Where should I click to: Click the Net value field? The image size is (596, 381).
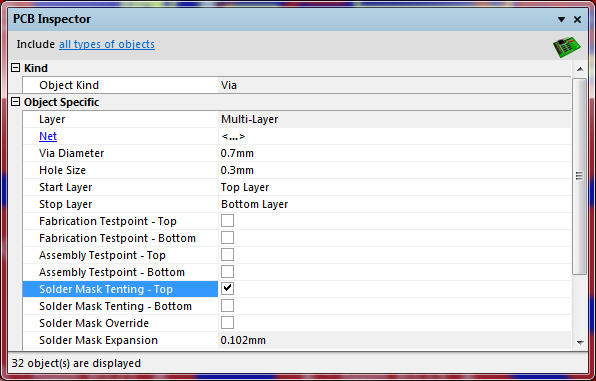[x=395, y=136]
